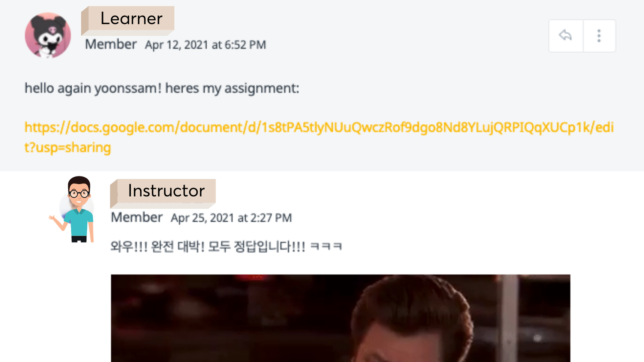Screen dimensions: 644x362
Task: Click the GIF image in Instructor's reply
Action: (341, 318)
